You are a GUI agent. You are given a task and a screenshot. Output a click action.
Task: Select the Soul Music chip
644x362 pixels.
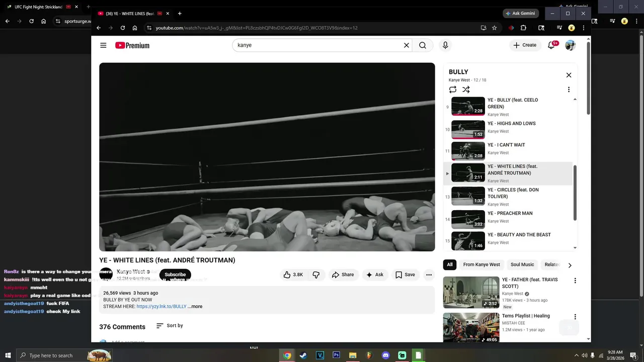click(522, 264)
